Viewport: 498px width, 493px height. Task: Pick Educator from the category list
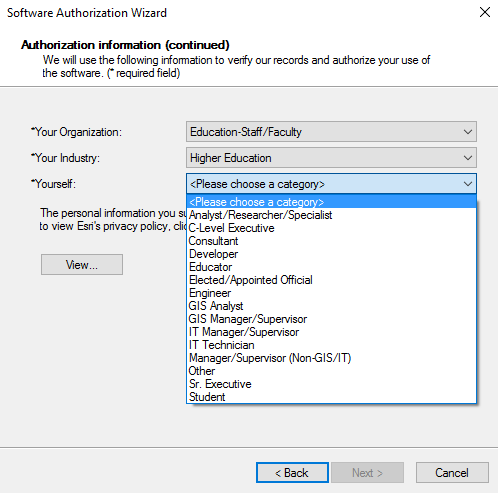(331, 267)
